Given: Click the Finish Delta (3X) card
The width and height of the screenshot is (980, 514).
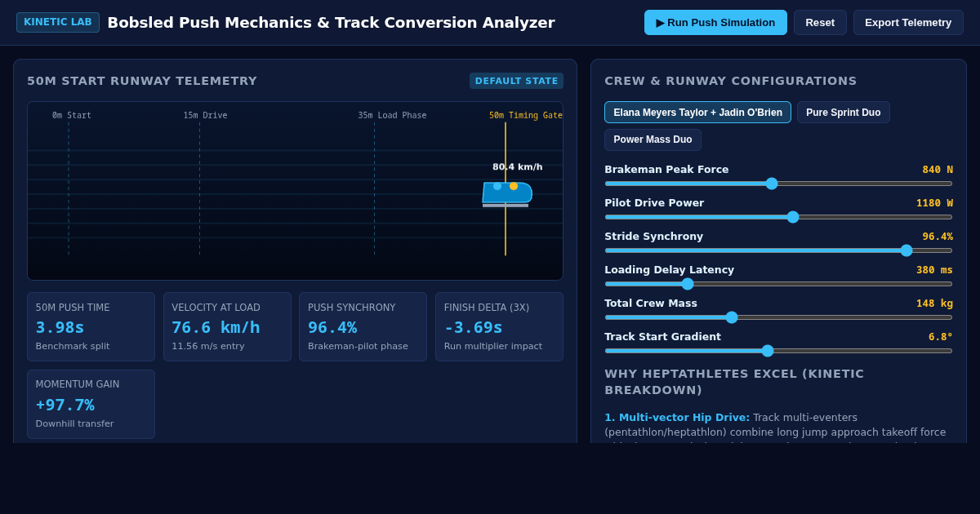Looking at the screenshot, I should pos(499,327).
